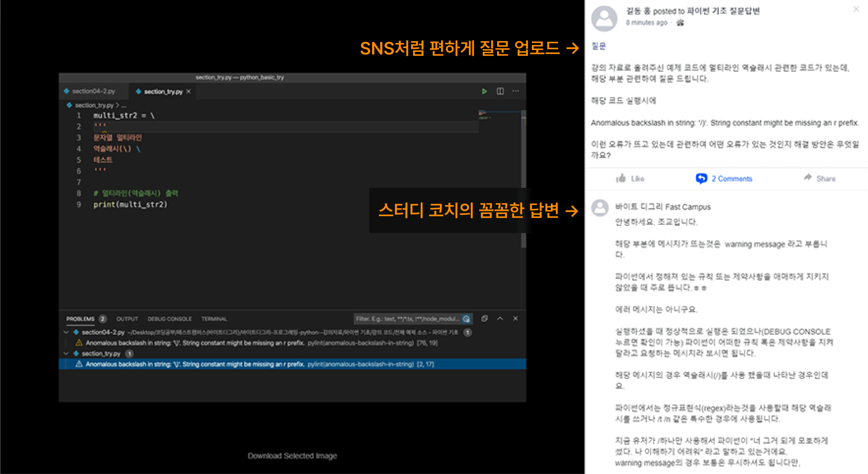Click the filter icon in the Problems filter box
The image size is (868, 474).
point(466,319)
